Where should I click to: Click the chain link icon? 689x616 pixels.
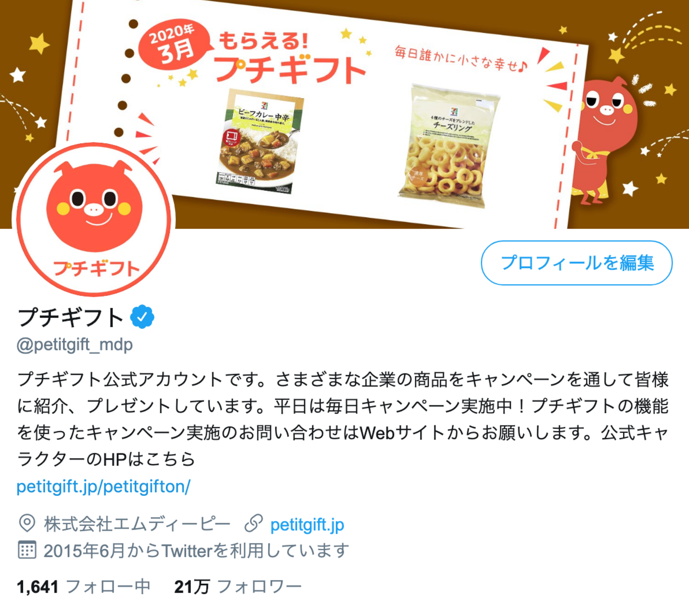254,524
